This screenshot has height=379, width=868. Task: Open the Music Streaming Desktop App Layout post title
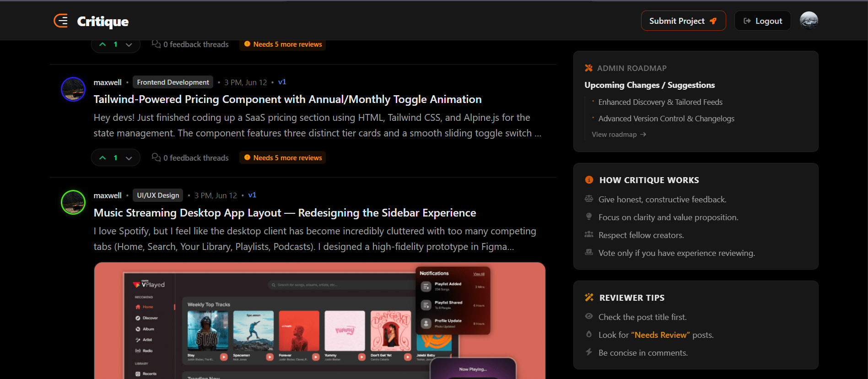[285, 213]
